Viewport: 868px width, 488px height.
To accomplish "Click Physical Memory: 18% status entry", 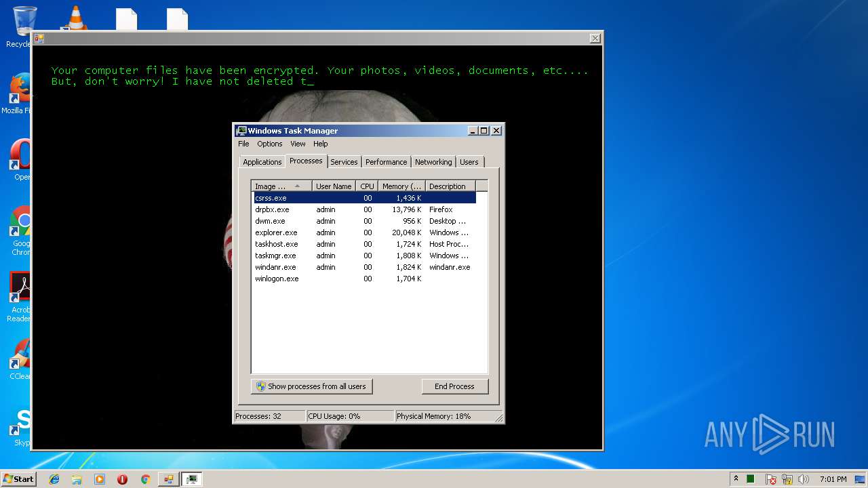I will click(444, 416).
